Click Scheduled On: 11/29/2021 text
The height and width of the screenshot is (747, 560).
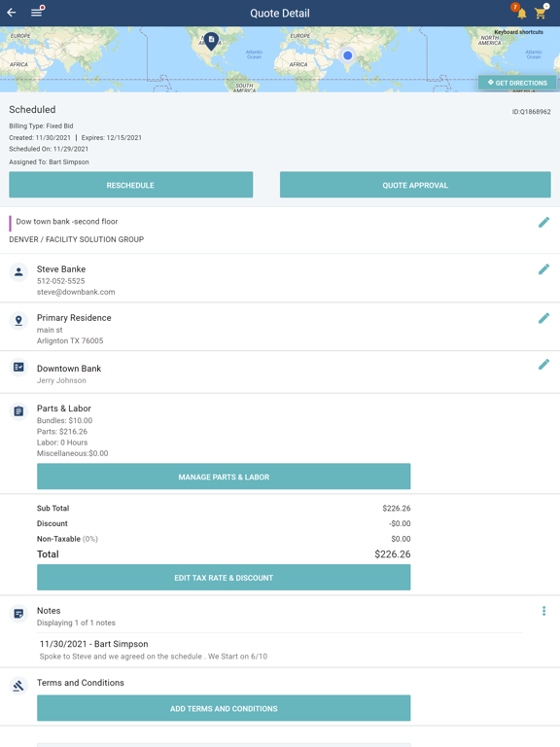(49, 149)
